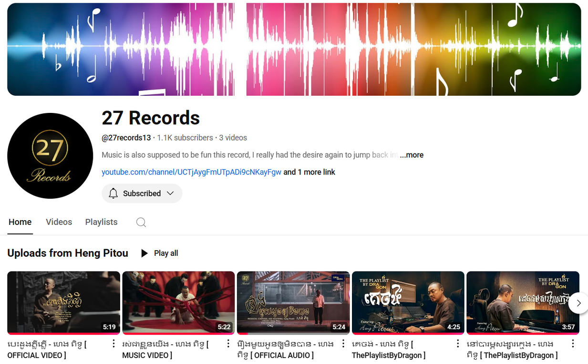Image resolution: width=588 pixels, height=364 pixels.
Task: Open the Subscribed notification dropdown
Action: [142, 193]
